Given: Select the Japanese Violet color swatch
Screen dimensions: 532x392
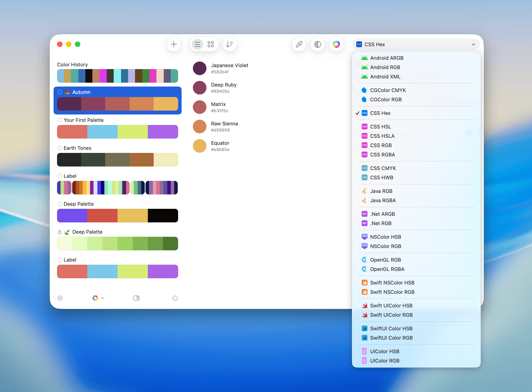Looking at the screenshot, I should [199, 68].
